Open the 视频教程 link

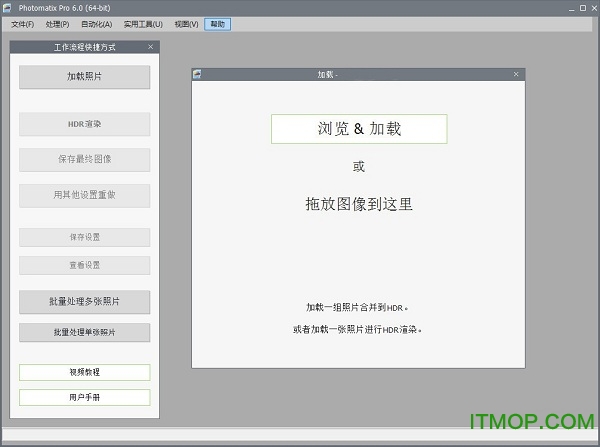point(84,372)
